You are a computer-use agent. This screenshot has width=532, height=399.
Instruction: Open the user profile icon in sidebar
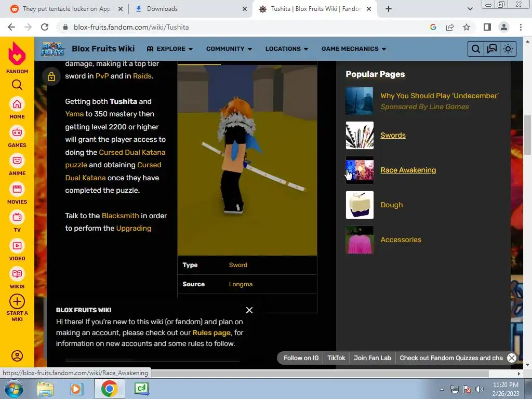pyautogui.click(x=17, y=355)
